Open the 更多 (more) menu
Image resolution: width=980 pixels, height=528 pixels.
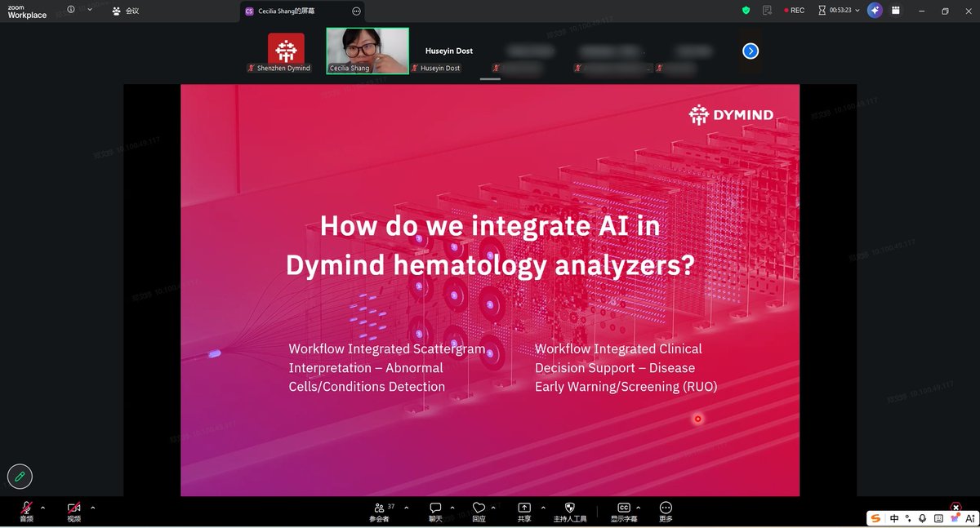666,512
